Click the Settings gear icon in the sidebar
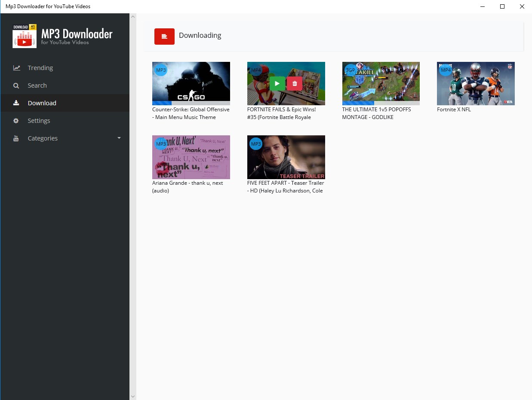This screenshot has height=400, width=532. (x=16, y=121)
